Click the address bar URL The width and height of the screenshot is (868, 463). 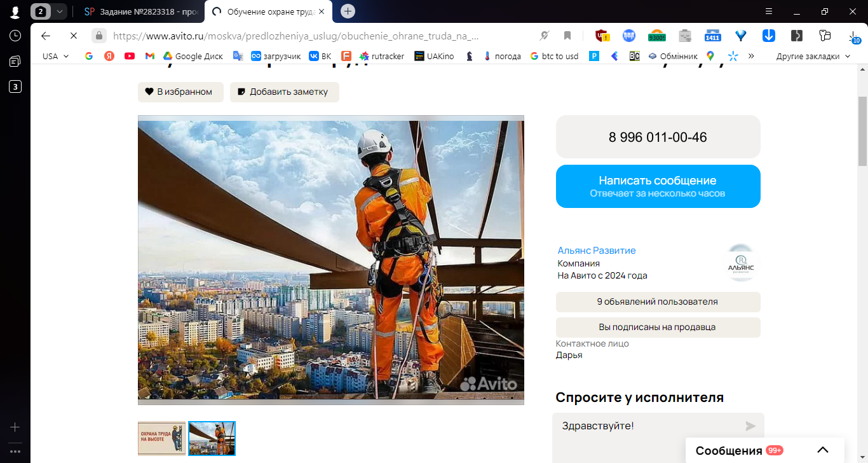coord(295,36)
